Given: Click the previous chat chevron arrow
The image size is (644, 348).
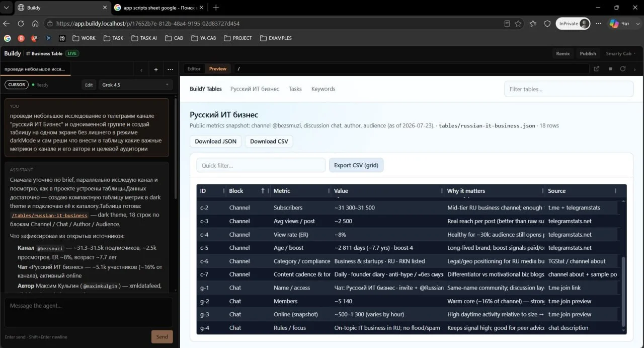Looking at the screenshot, I should point(141,69).
